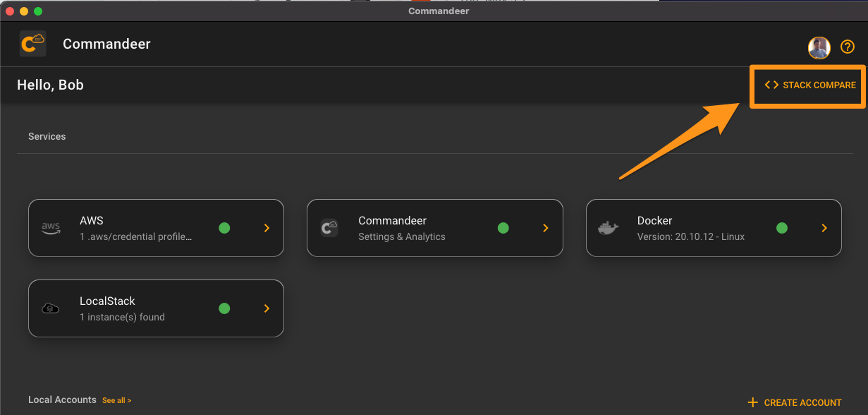Maximize the Commandeer window

tap(38, 11)
